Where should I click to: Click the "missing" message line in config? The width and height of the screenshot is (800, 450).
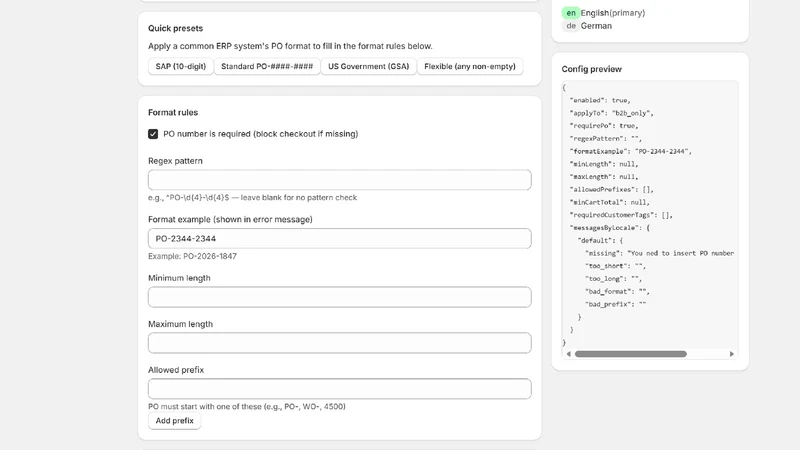(659, 253)
